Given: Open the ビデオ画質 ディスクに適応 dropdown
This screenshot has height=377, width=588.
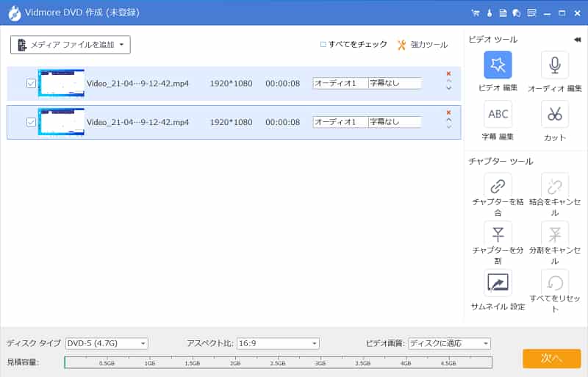Looking at the screenshot, I should tap(449, 343).
